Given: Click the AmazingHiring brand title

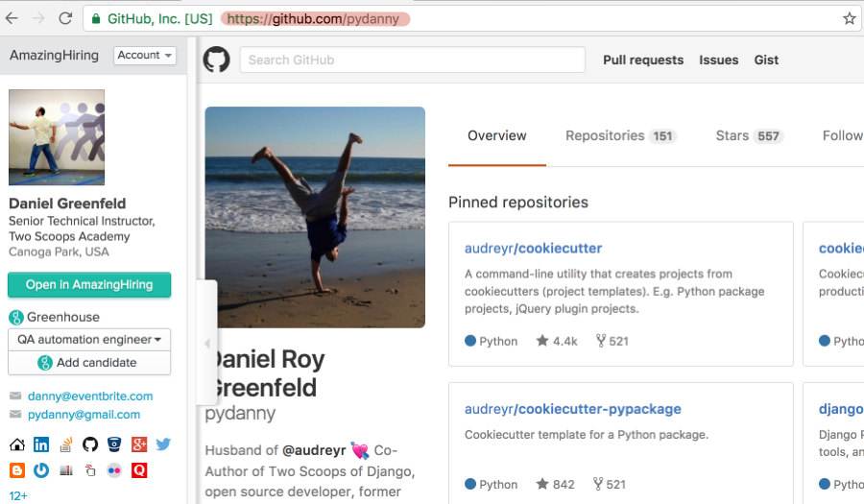Looking at the screenshot, I should tap(54, 55).
